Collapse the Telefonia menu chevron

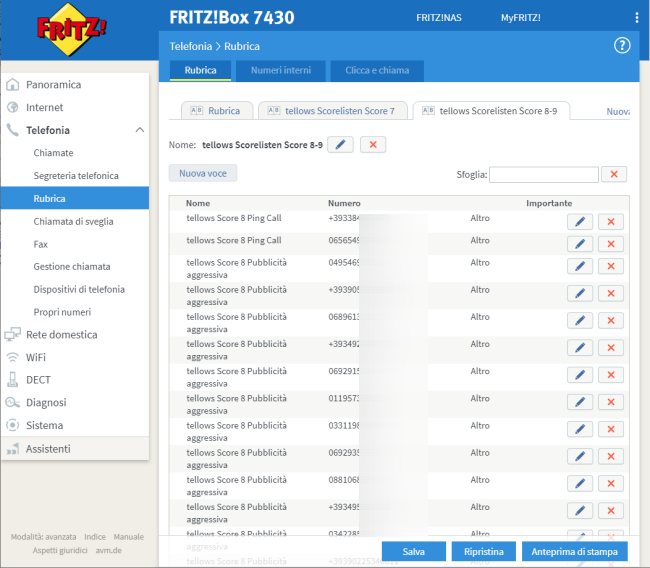click(140, 130)
